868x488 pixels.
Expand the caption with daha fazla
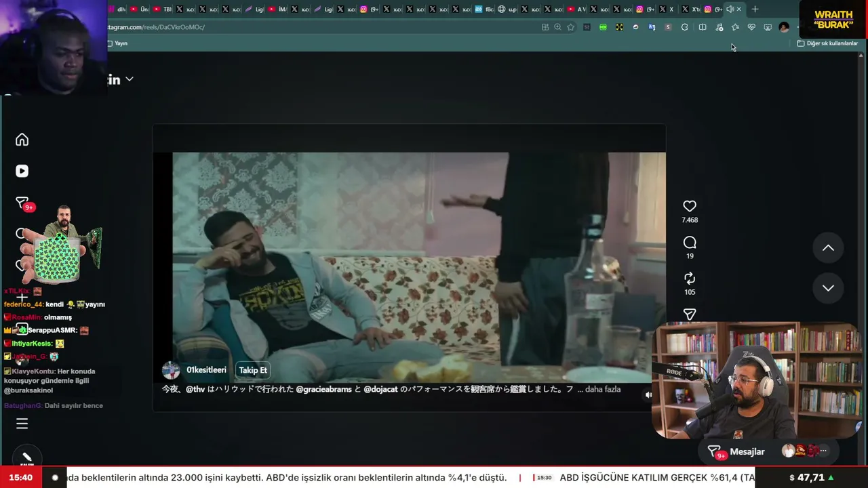pyautogui.click(x=604, y=389)
